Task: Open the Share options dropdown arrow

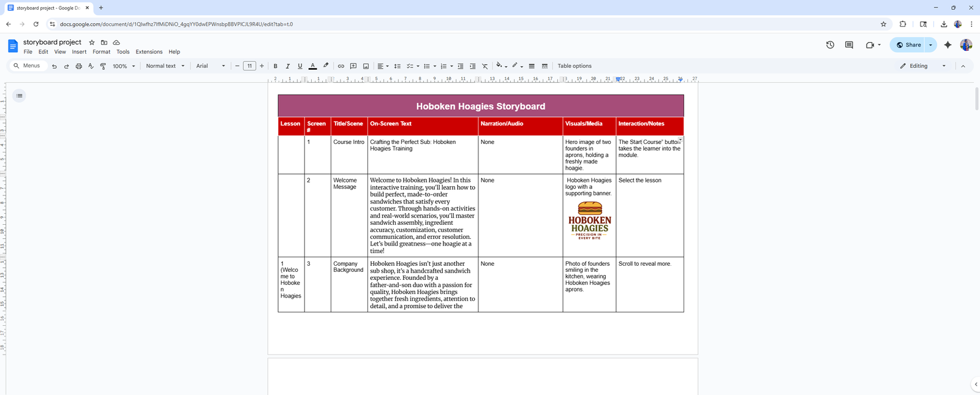Action: [930, 45]
